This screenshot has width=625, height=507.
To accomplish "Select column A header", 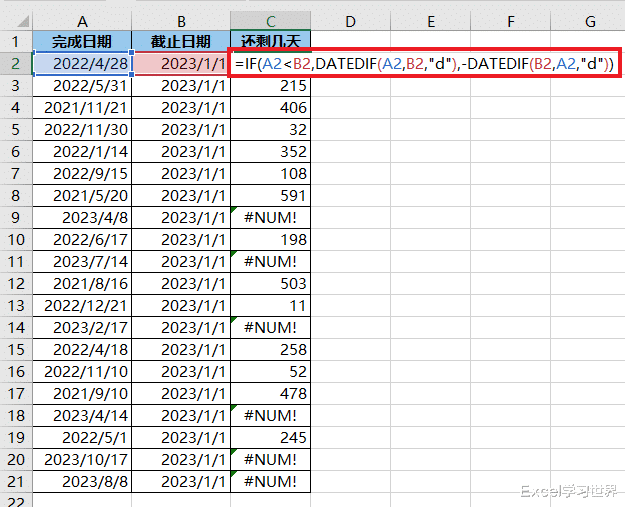I will tap(82, 21).
